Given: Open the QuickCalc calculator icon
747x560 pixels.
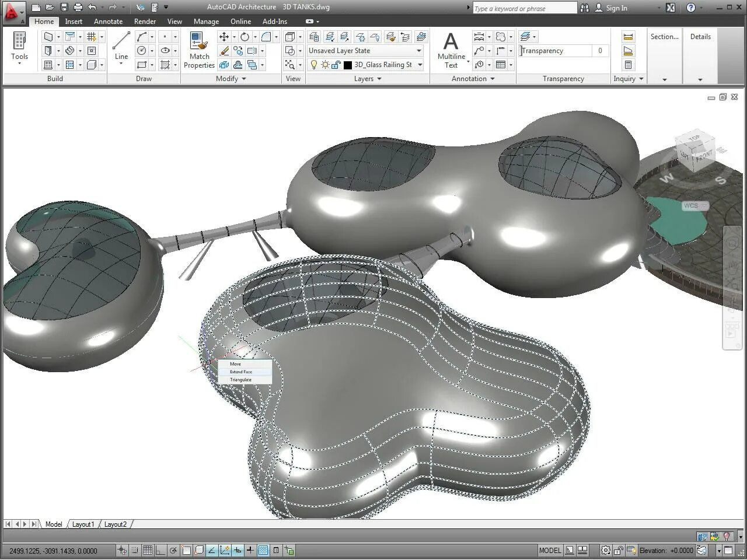Looking at the screenshot, I should point(628,65).
